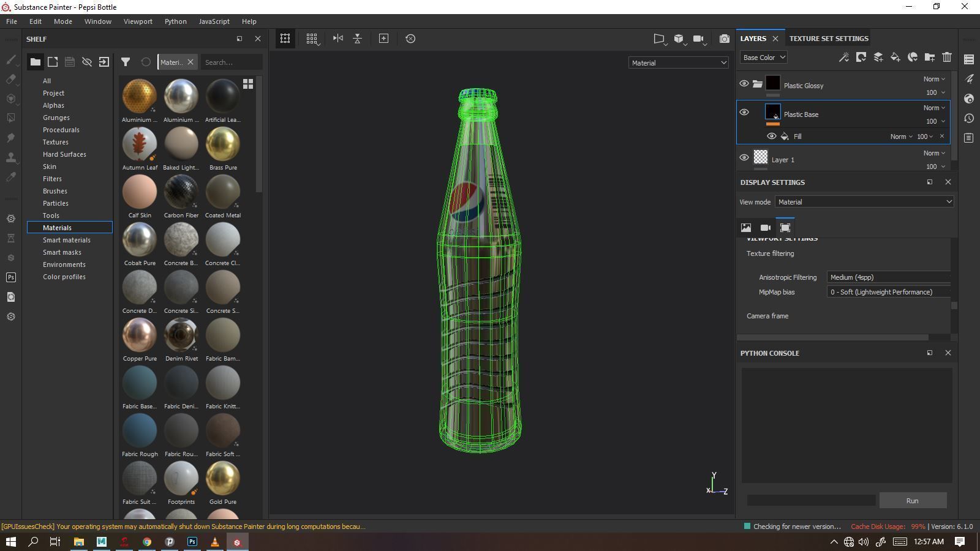
Task: Click the Run button in Python Console
Action: tap(913, 501)
